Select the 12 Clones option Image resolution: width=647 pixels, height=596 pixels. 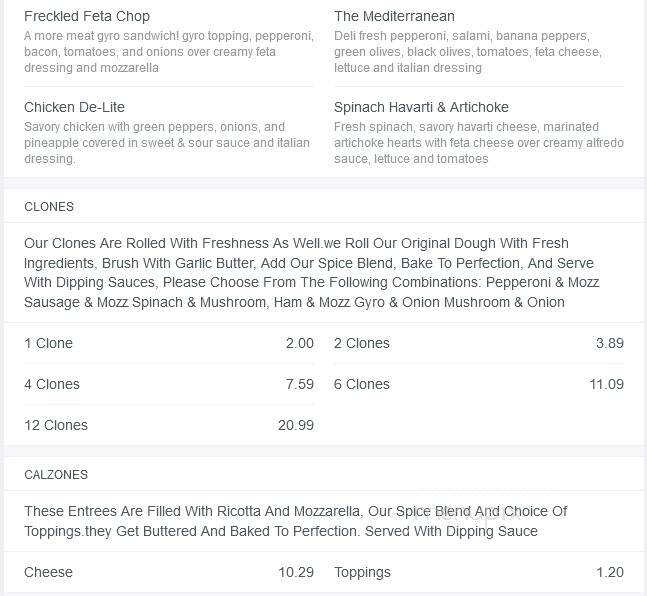[168, 425]
